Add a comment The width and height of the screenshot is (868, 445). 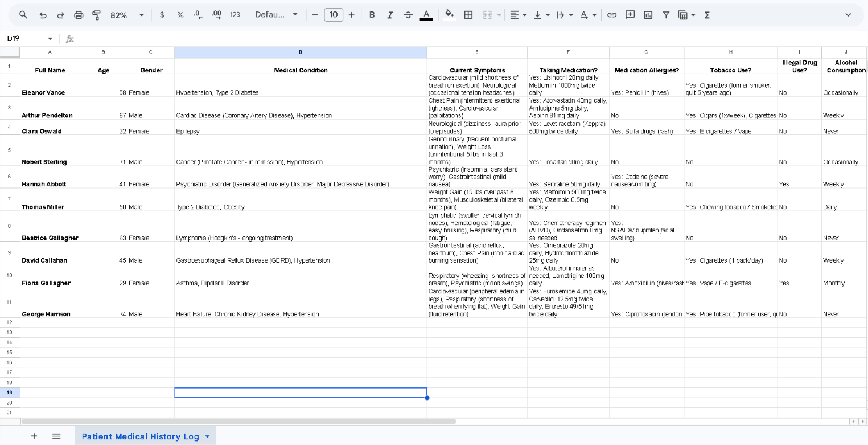pyautogui.click(x=630, y=15)
